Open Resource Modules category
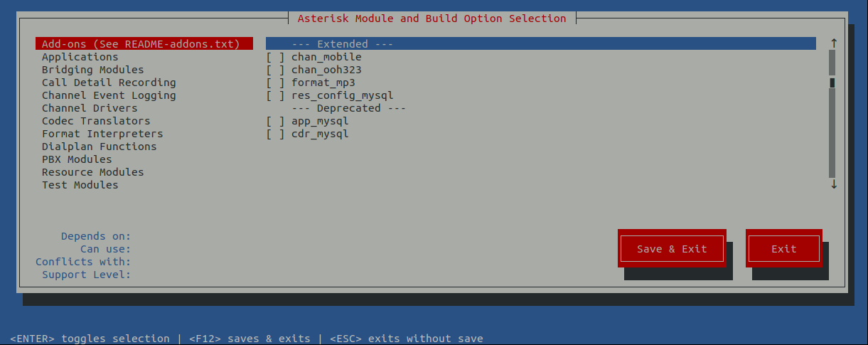 92,172
